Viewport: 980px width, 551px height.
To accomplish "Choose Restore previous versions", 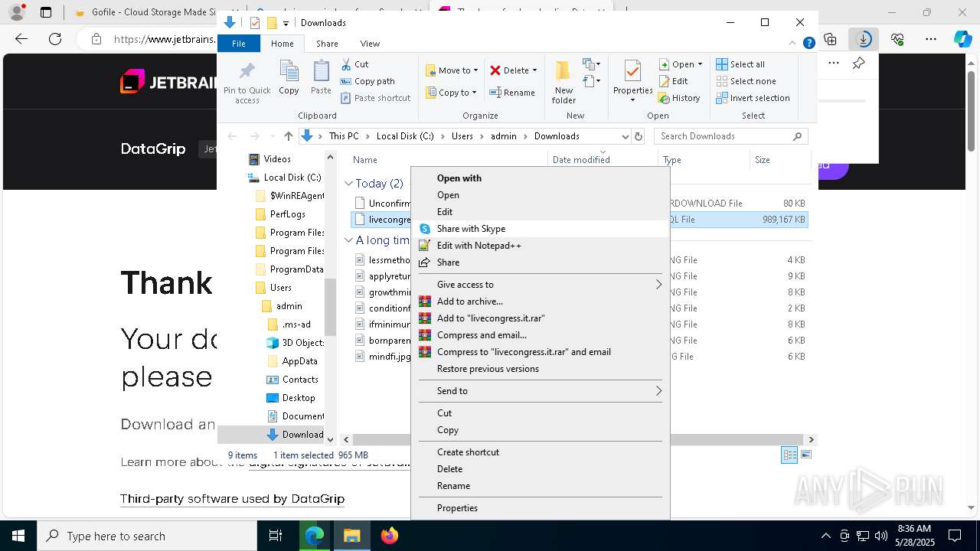I will (541, 369).
